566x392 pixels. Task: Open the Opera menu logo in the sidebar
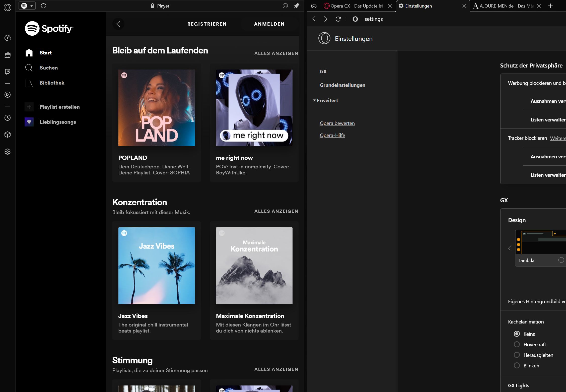8,8
